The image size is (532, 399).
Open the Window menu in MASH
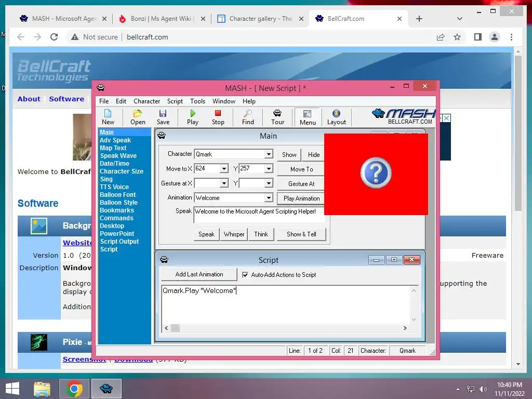click(223, 101)
